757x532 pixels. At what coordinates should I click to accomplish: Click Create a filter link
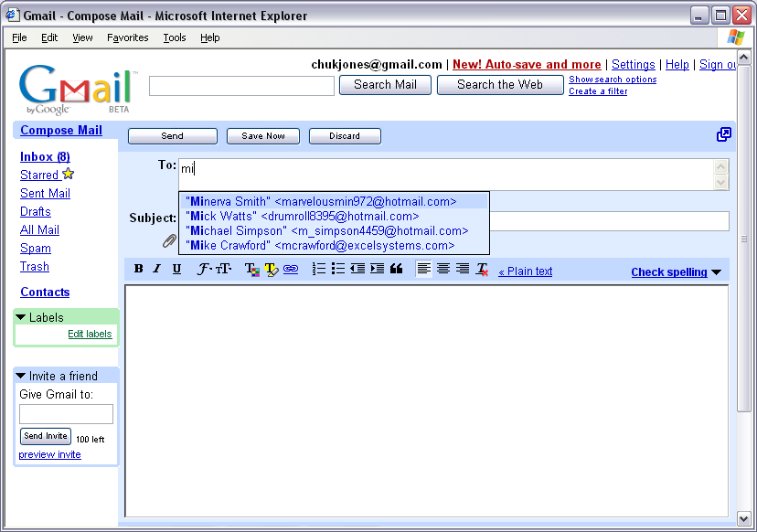pyautogui.click(x=598, y=91)
